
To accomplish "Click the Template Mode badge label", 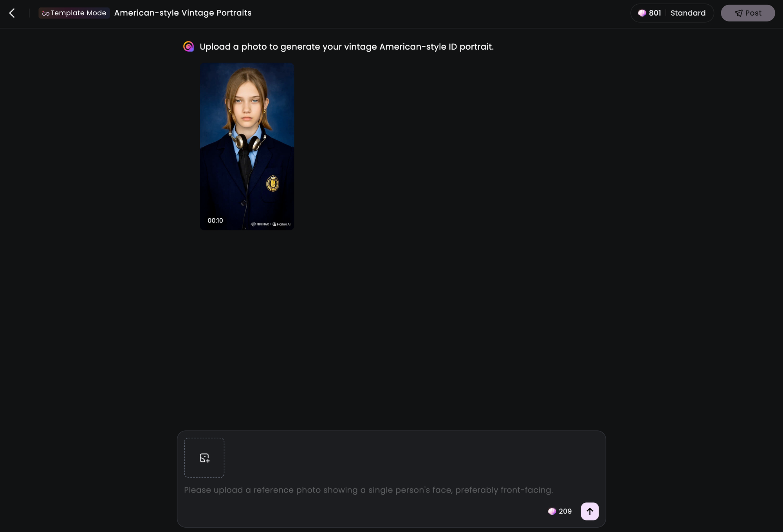I will coord(78,13).
